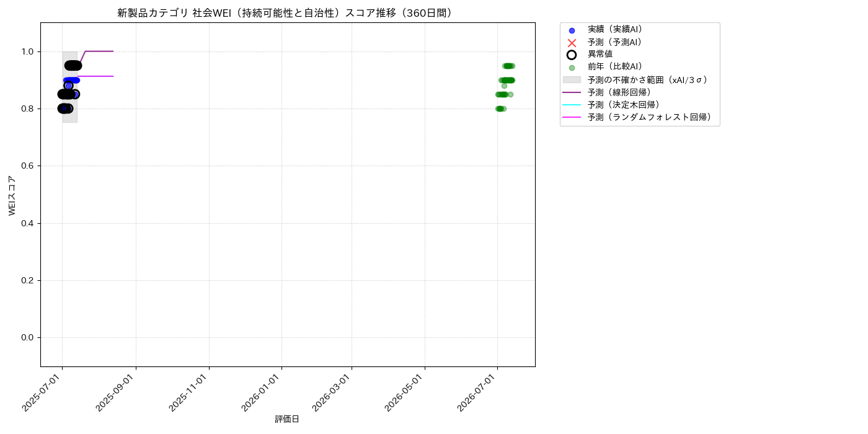Image resolution: width=868 pixels, height=434 pixels.
Task: Click the y-axis tick 0.8
Action: coord(29,108)
